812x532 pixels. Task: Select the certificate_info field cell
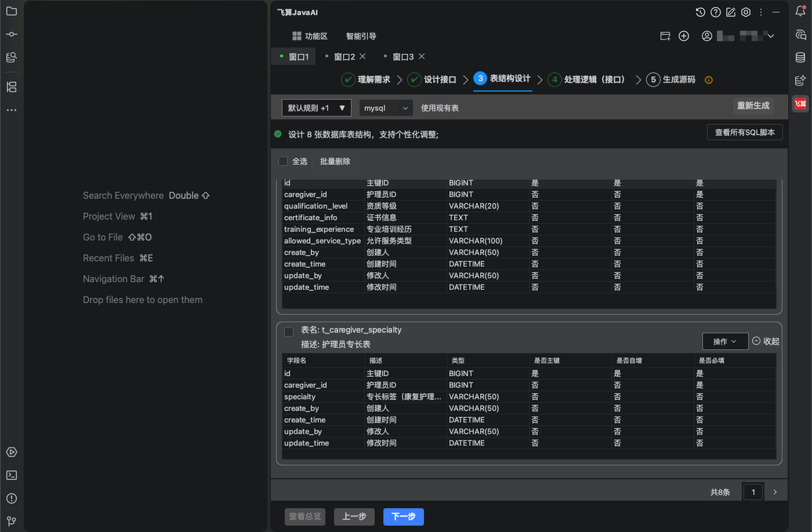[323, 217]
